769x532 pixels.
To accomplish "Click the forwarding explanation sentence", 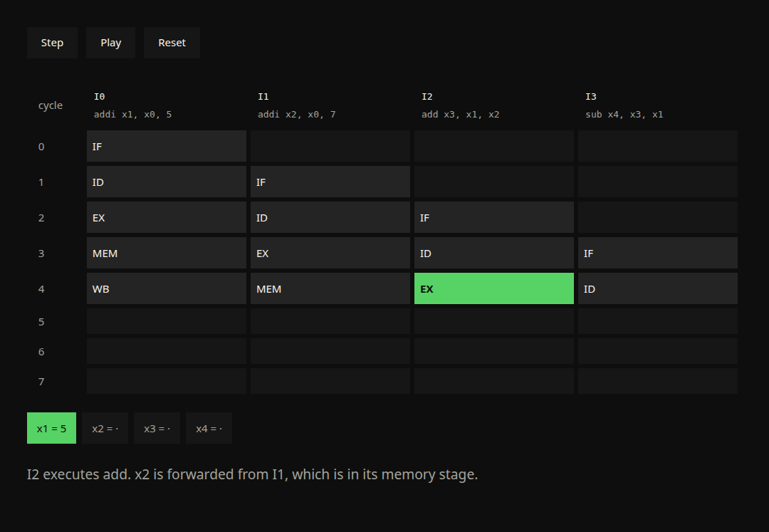I will tap(252, 474).
